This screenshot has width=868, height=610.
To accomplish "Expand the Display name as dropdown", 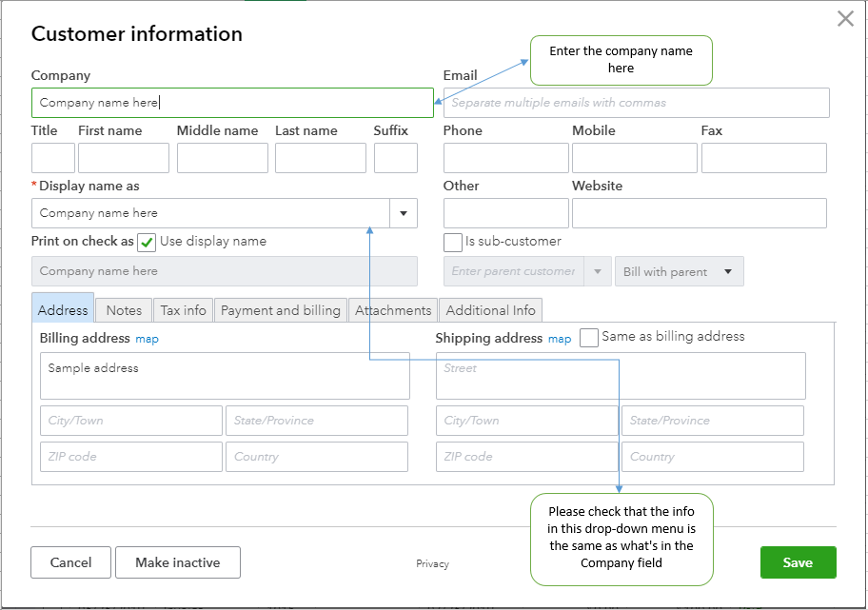I will coord(404,213).
